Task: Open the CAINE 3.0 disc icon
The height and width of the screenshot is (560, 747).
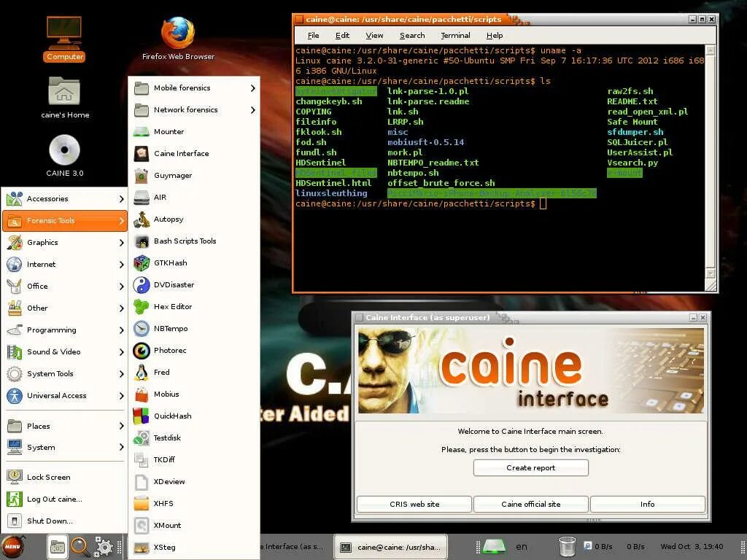Action: click(x=65, y=156)
